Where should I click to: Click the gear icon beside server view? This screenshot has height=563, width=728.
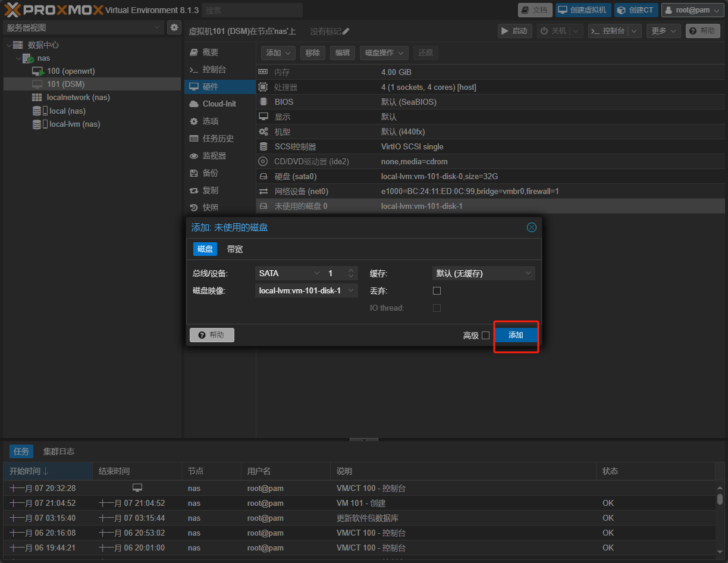(174, 27)
